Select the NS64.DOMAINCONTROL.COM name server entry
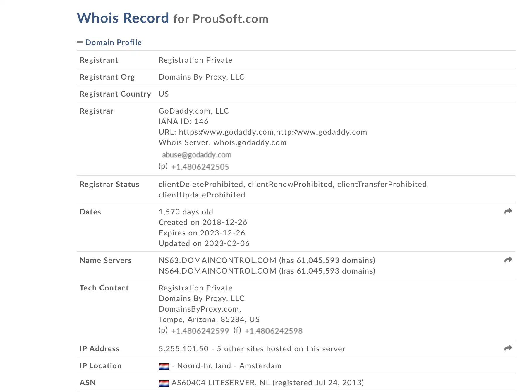 click(217, 271)
